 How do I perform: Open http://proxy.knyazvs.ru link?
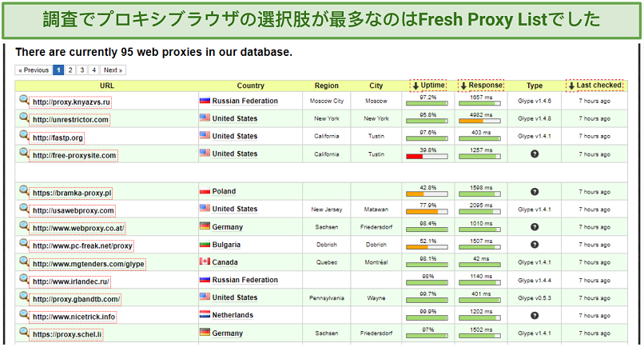coord(71,102)
